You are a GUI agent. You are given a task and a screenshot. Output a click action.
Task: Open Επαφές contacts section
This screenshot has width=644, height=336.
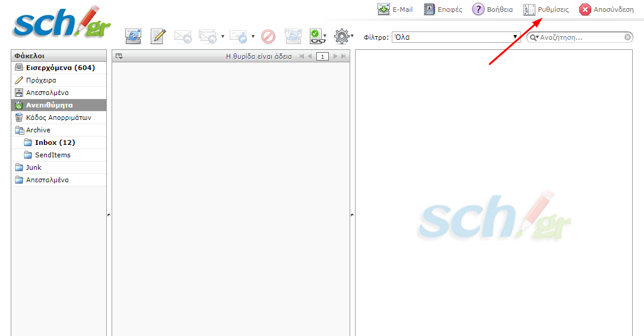click(x=443, y=9)
